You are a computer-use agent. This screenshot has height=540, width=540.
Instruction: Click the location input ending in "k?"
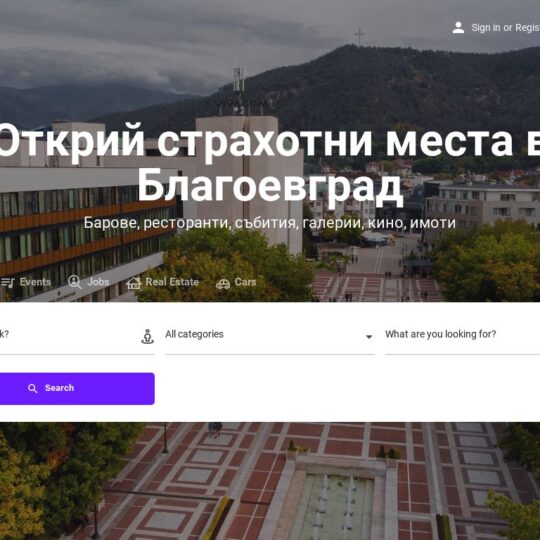click(77, 335)
